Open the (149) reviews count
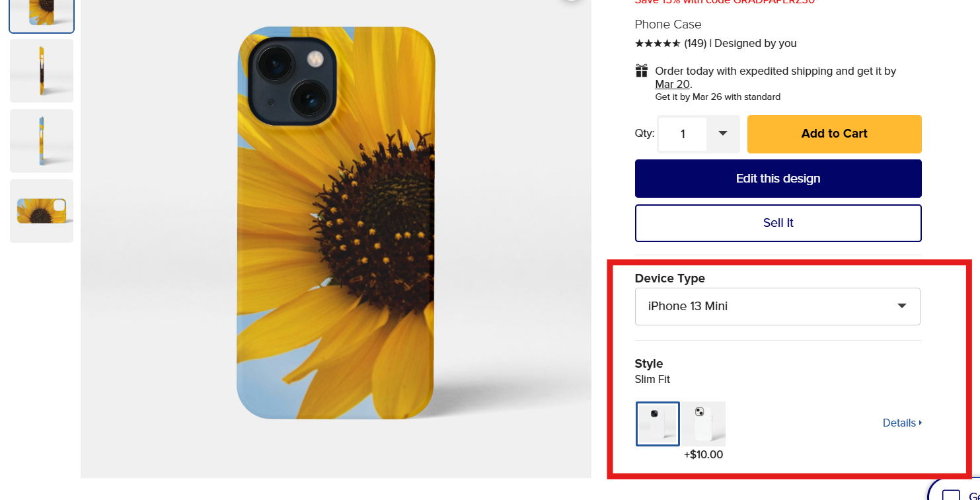Viewport: 980px width, 500px height. tap(695, 44)
